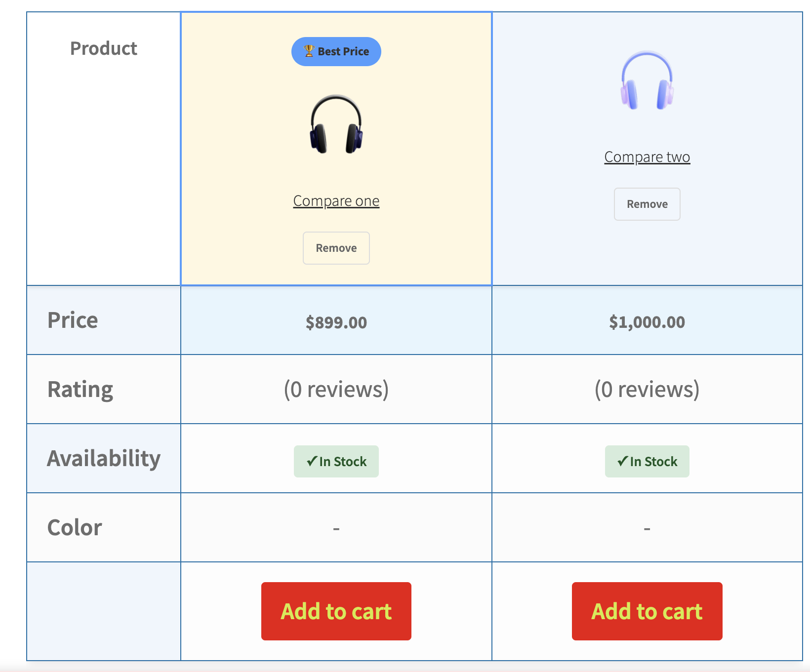Image resolution: width=810 pixels, height=672 pixels.
Task: Click the Rating row header
Action: tap(80, 390)
